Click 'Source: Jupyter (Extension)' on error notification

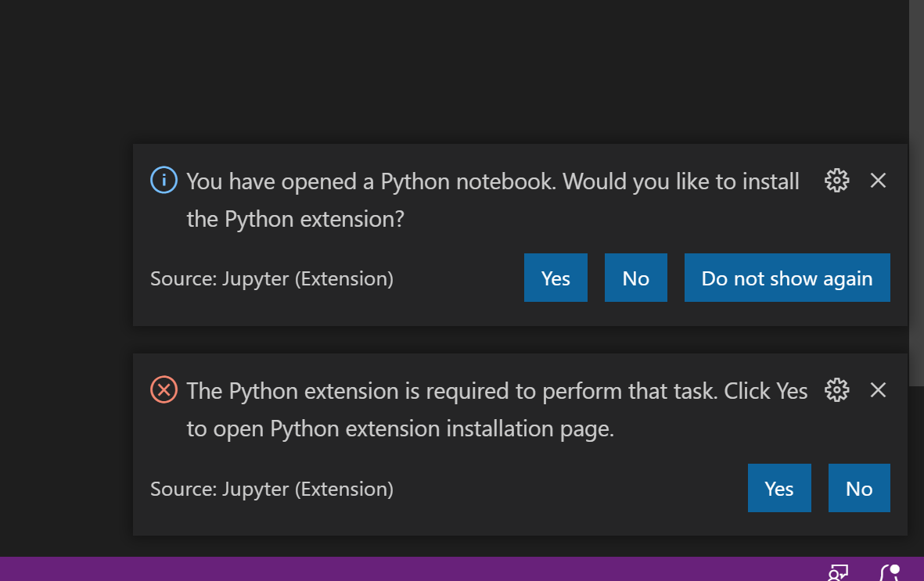pyautogui.click(x=271, y=489)
